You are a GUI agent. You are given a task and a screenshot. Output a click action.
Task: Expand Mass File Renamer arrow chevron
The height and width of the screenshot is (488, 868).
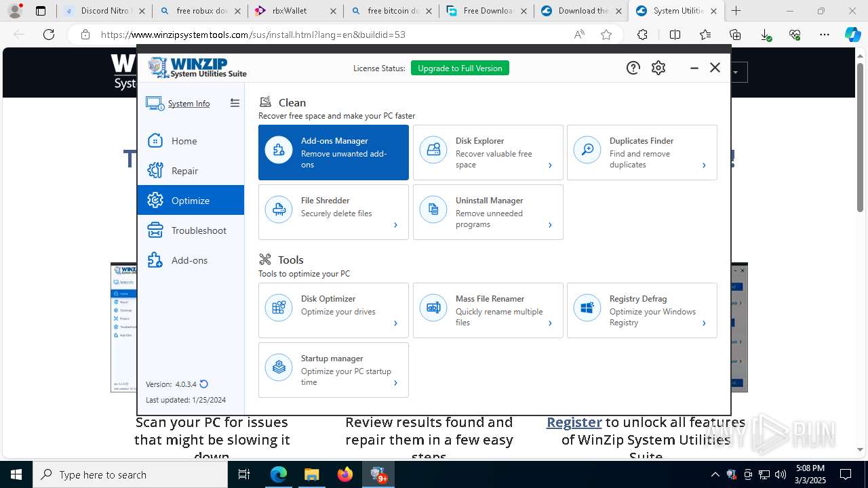(x=550, y=323)
